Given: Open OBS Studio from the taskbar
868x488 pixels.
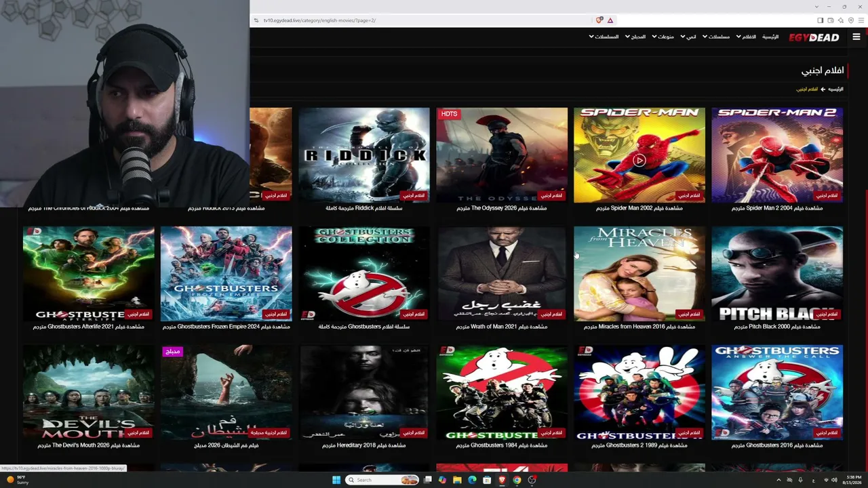Looking at the screenshot, I should [532, 480].
